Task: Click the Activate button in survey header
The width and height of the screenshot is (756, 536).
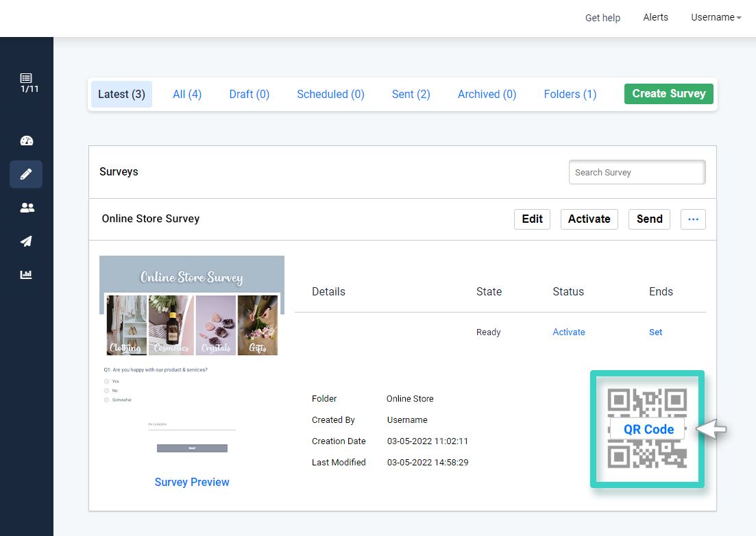Action: [589, 219]
